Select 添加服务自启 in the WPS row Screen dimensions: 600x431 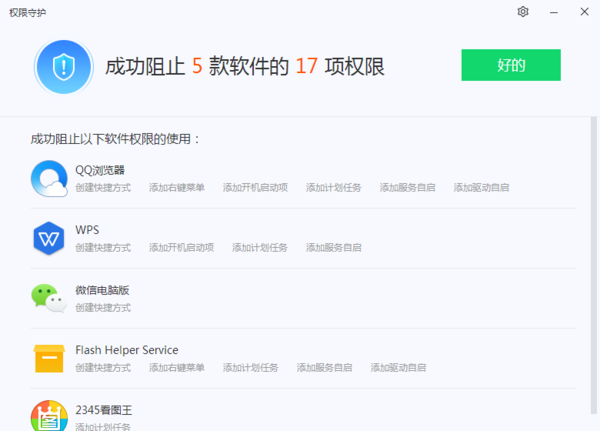click(334, 248)
